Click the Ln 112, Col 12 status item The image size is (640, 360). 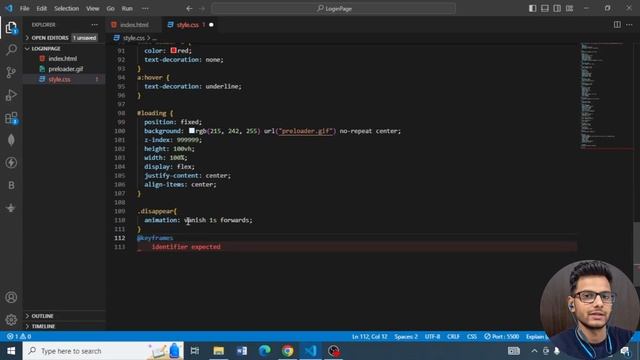[369, 337]
